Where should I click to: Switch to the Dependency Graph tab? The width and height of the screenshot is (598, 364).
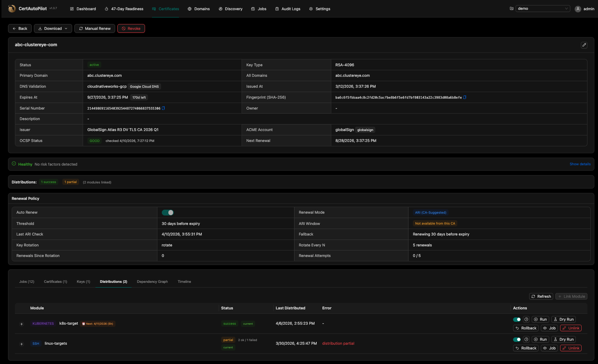[152, 282]
